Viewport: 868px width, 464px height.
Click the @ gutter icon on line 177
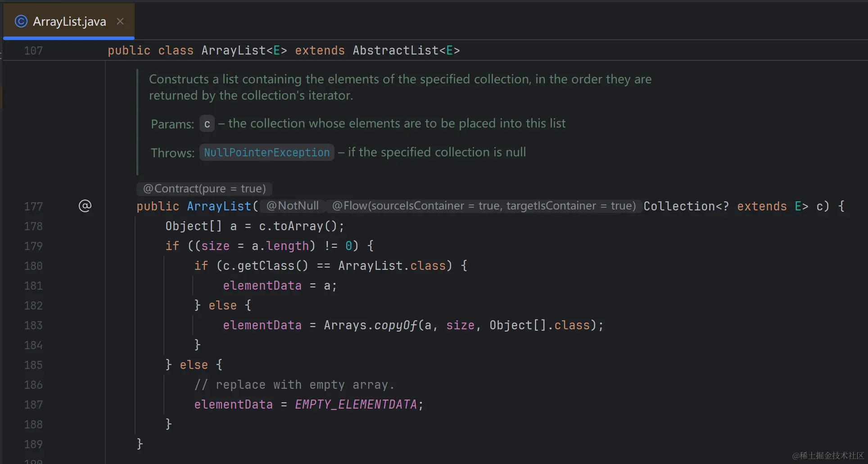pos(85,206)
